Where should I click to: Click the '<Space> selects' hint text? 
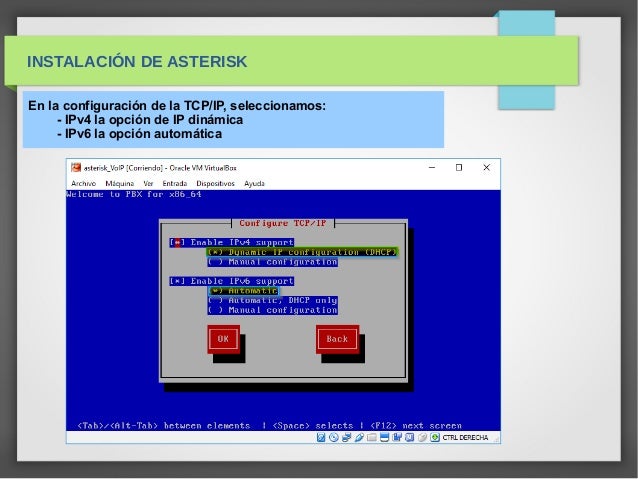click(313, 426)
